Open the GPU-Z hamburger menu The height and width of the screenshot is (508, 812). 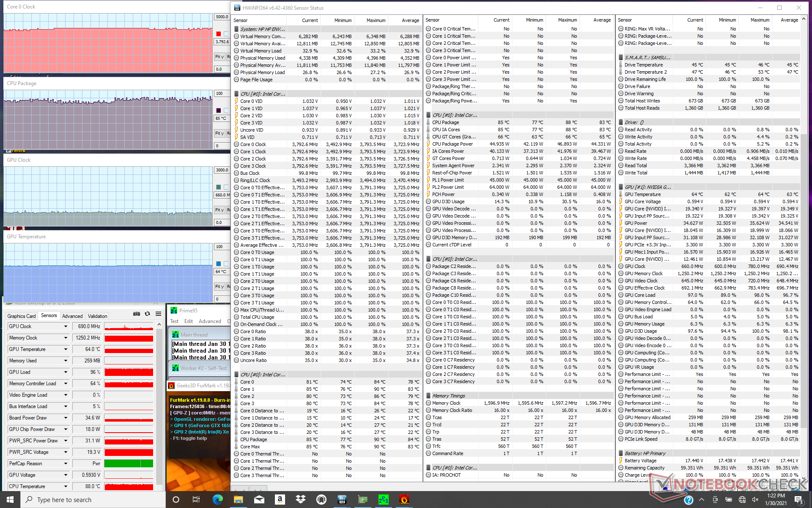pos(158,314)
